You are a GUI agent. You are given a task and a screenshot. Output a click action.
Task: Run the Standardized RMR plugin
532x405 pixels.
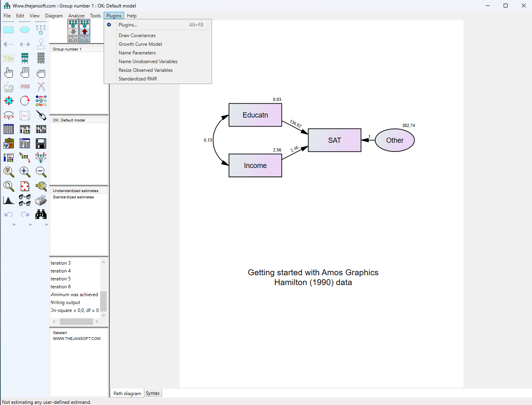point(158,79)
